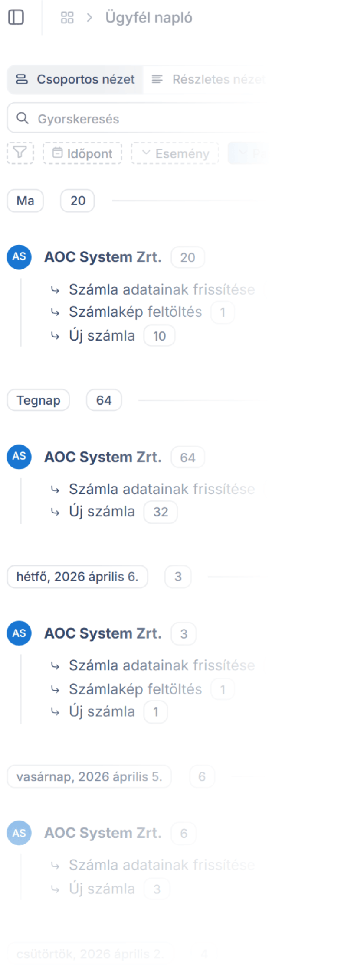341x980 pixels.
Task: Click the 32 badge next to Új számla
Action: coord(160,512)
